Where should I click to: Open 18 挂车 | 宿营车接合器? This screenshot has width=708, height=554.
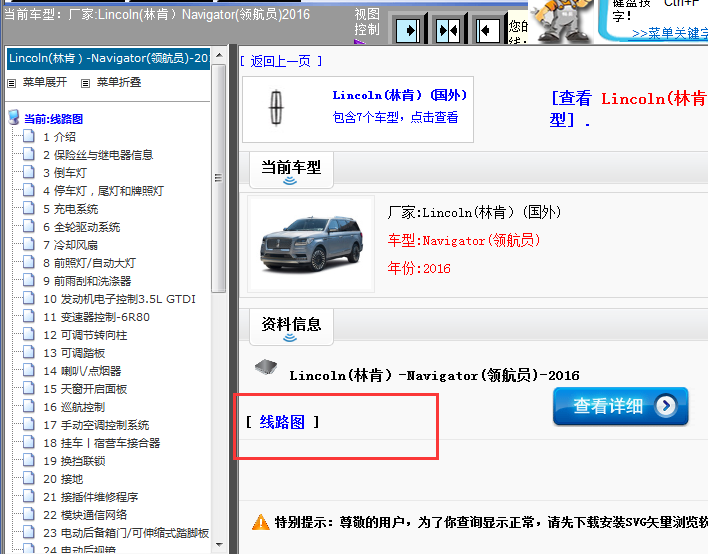coord(102,443)
